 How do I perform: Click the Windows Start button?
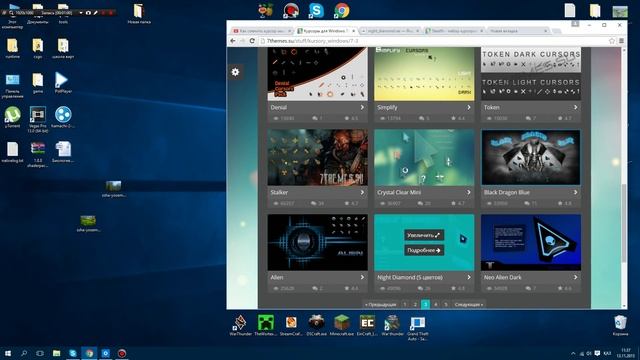(7, 353)
